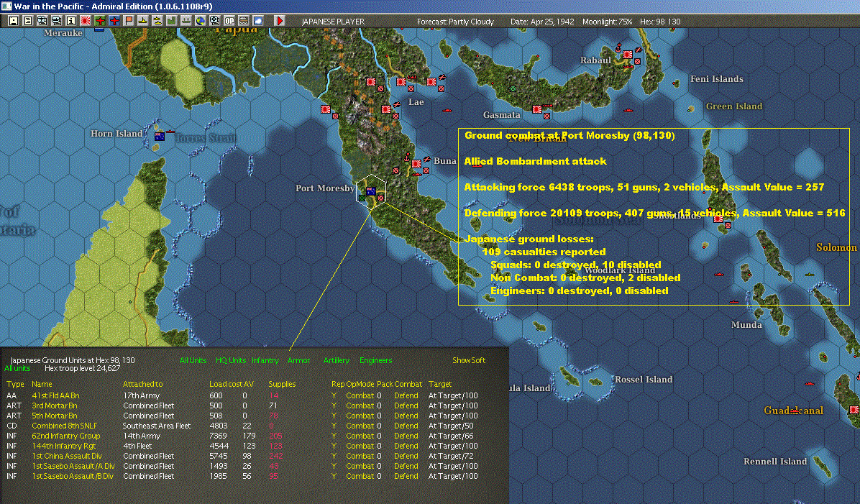The height and width of the screenshot is (504, 860).
Task: Click the globe toolbar icon
Action: [x=200, y=21]
